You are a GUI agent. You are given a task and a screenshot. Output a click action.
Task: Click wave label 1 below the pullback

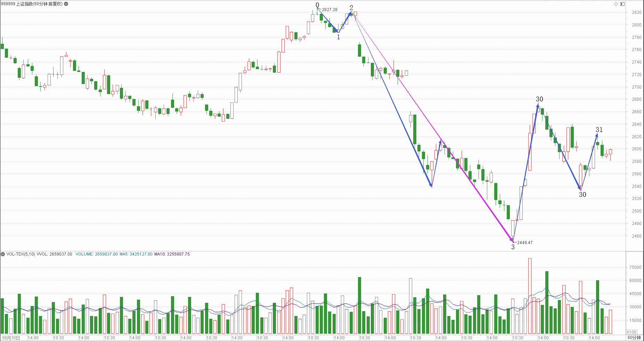click(339, 37)
